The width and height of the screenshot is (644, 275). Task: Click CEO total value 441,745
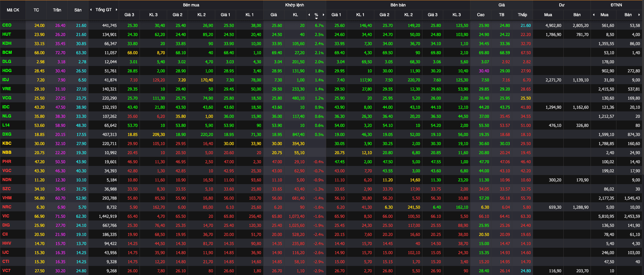109,26
